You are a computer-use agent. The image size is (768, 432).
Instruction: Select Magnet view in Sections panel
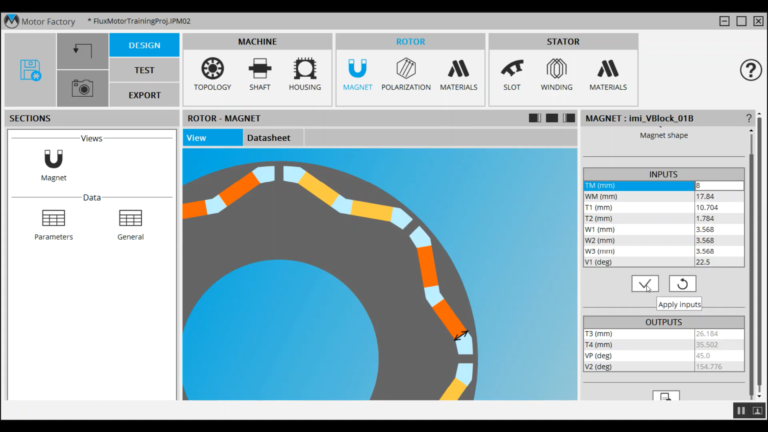tap(53, 165)
